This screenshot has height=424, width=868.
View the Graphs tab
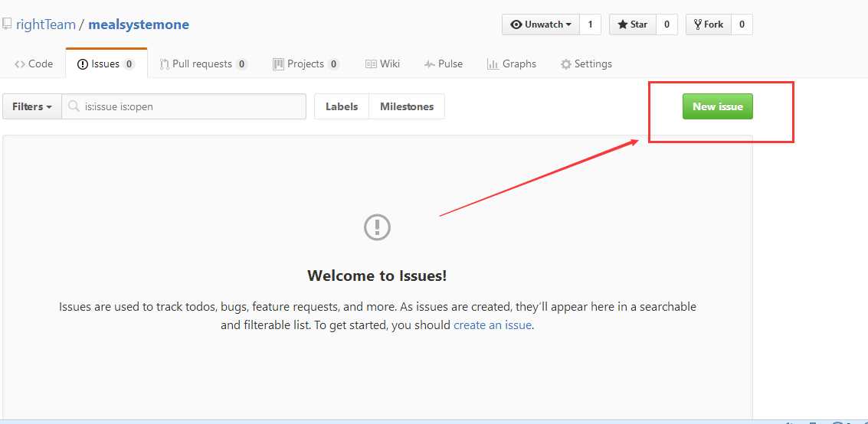512,64
